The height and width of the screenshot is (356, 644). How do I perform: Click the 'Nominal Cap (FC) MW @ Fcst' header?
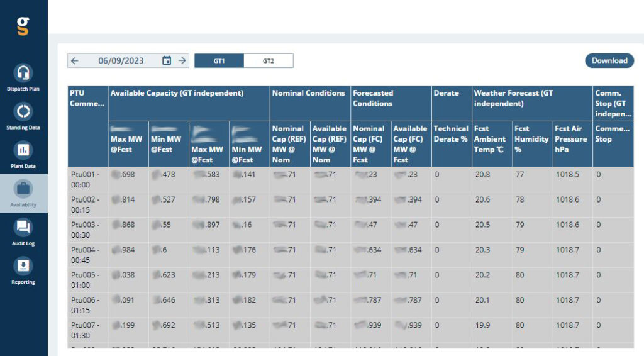(x=370, y=143)
